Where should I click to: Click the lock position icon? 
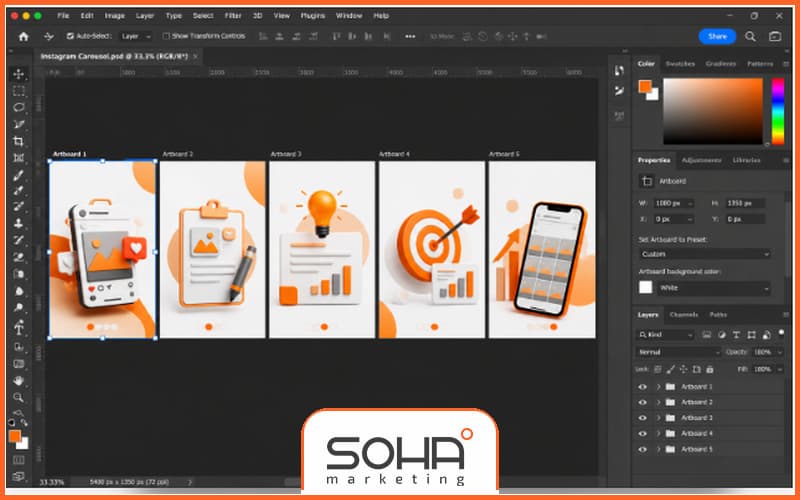[x=684, y=369]
